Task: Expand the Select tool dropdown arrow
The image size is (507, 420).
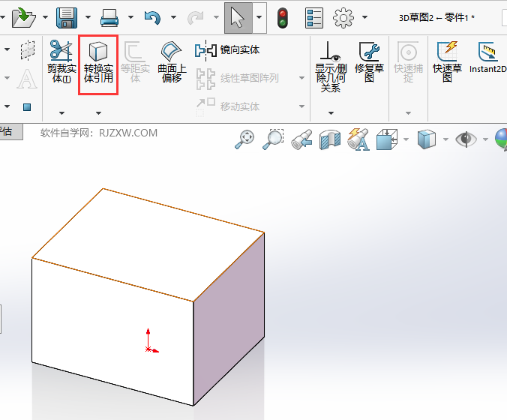Action: 259,17
